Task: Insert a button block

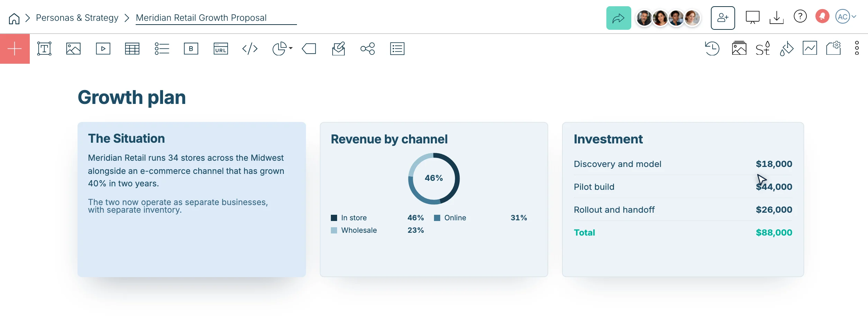Action: coord(191,49)
